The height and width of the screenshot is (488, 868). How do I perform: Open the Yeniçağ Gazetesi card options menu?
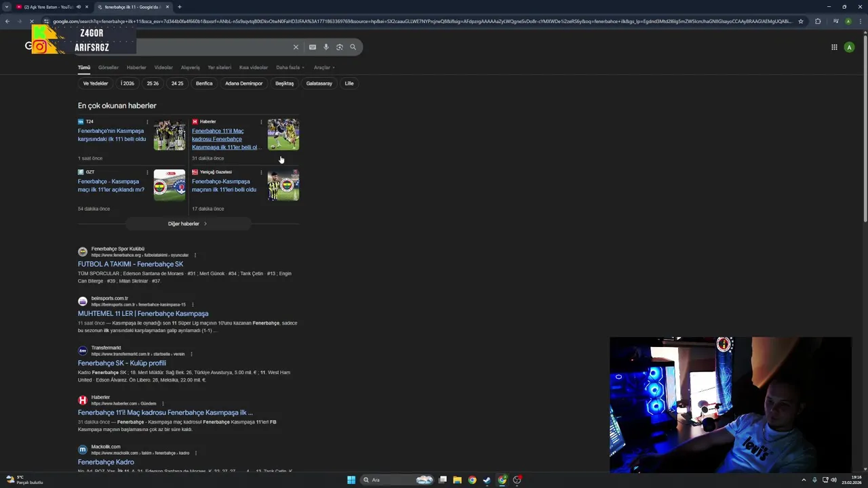[261, 172]
